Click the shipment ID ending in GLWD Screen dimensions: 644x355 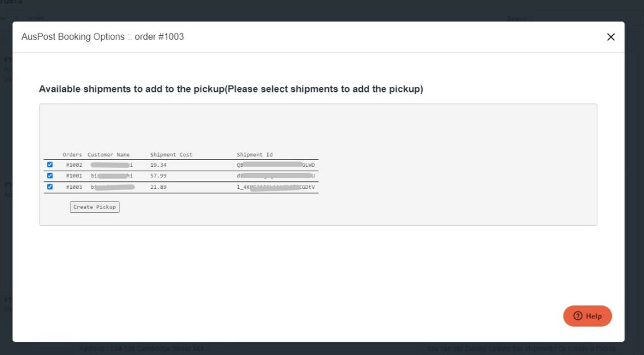(x=275, y=165)
